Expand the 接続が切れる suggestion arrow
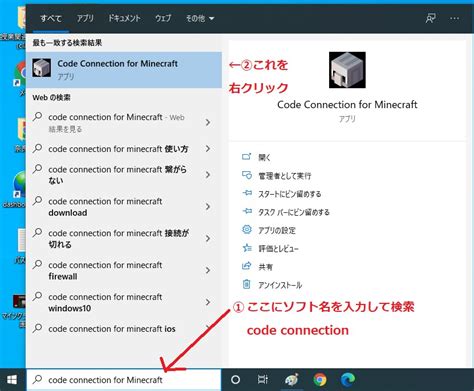Image resolution: width=474 pixels, height=391 pixels. tap(208, 238)
